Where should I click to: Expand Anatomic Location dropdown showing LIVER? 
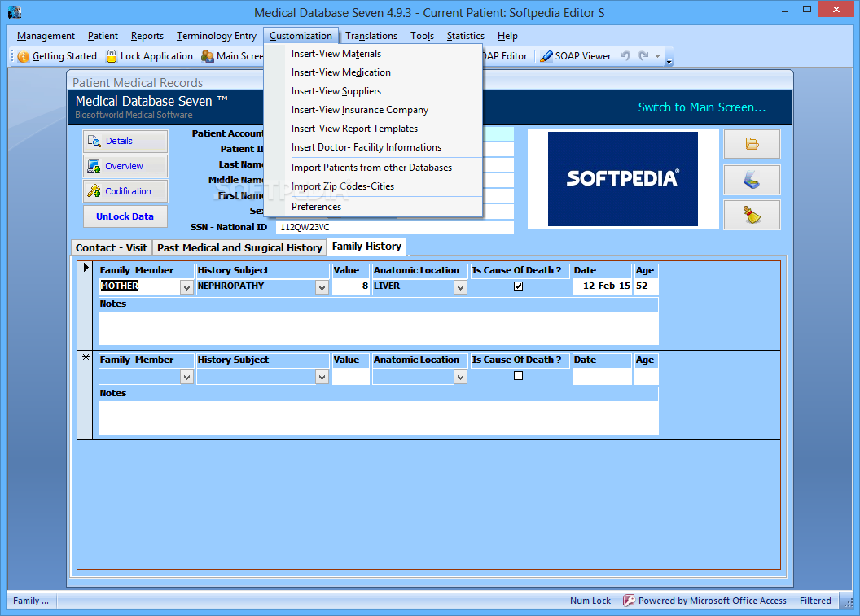460,287
